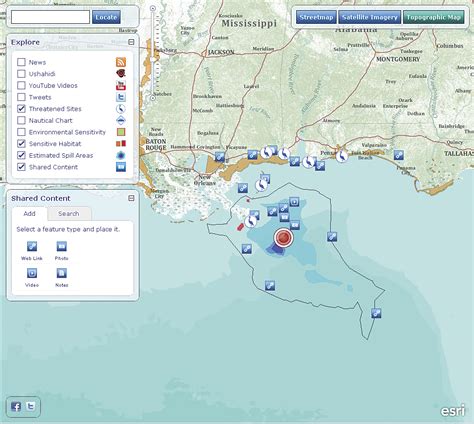
Task: Select the Video feature type icon
Action: click(32, 273)
